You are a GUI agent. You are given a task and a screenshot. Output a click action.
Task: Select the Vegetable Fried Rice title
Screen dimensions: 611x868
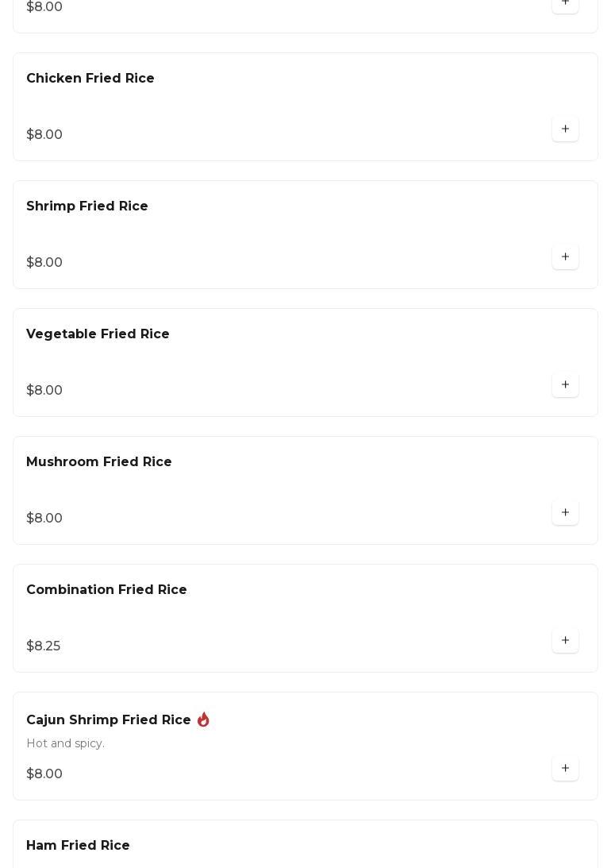[x=98, y=334]
